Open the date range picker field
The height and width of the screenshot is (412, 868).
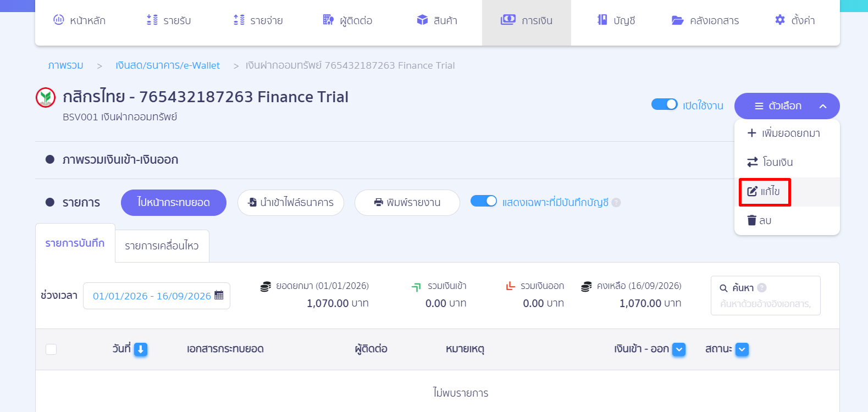[157, 296]
